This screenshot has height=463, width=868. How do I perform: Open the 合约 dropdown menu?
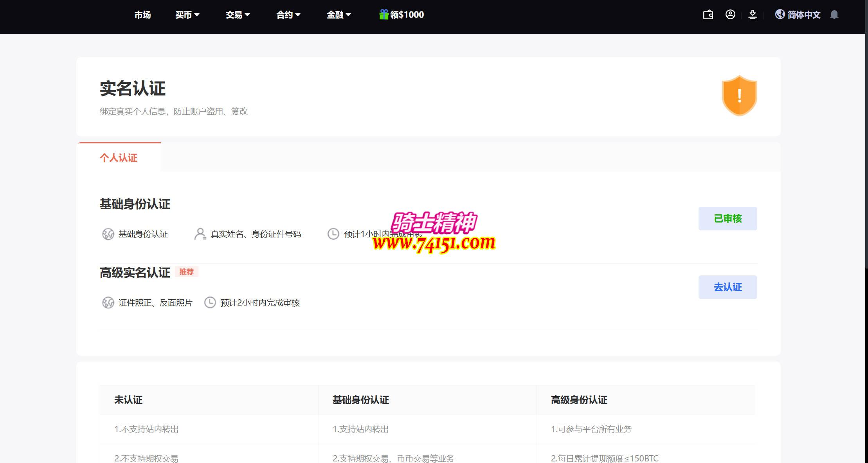point(288,15)
